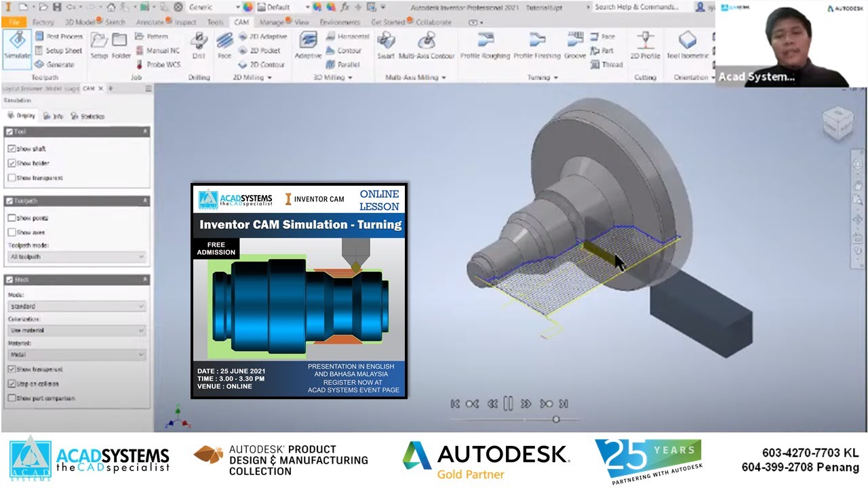The width and height of the screenshot is (868, 488).
Task: Select the Horizontal 3D milling strategy
Action: click(x=347, y=37)
